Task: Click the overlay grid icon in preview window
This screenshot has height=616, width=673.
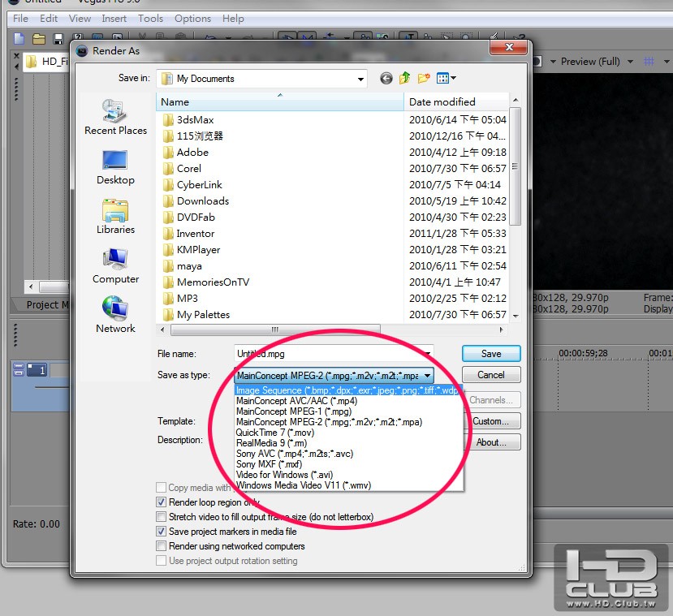Action: click(649, 62)
